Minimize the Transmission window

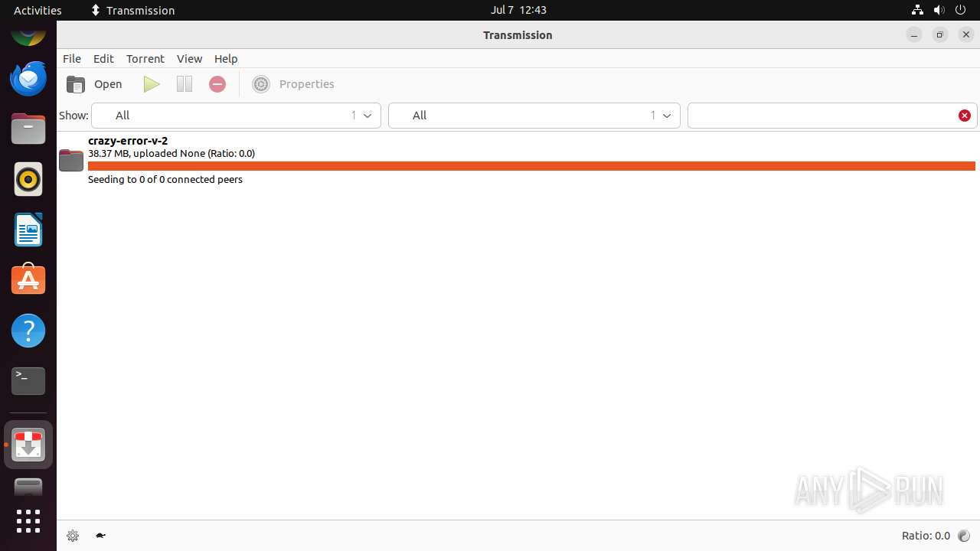pos(914,35)
